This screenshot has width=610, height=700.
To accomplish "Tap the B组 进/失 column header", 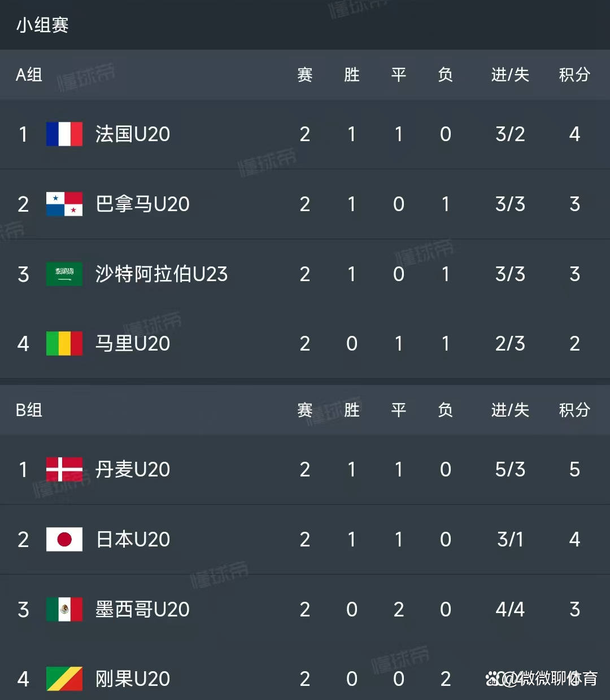I will click(510, 410).
